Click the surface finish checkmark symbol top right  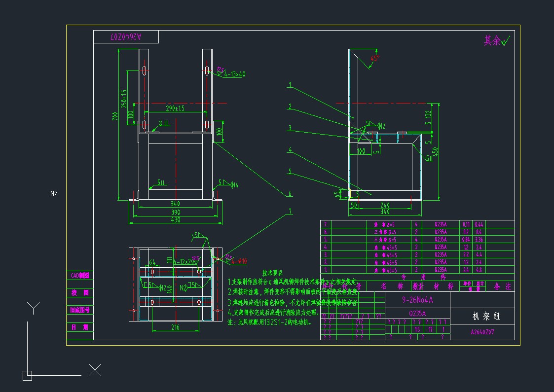click(505, 41)
